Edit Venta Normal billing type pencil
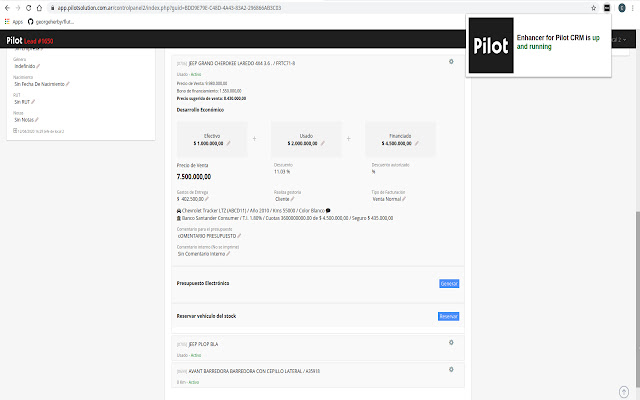Screen dimensions: 640x400 coord(404,199)
